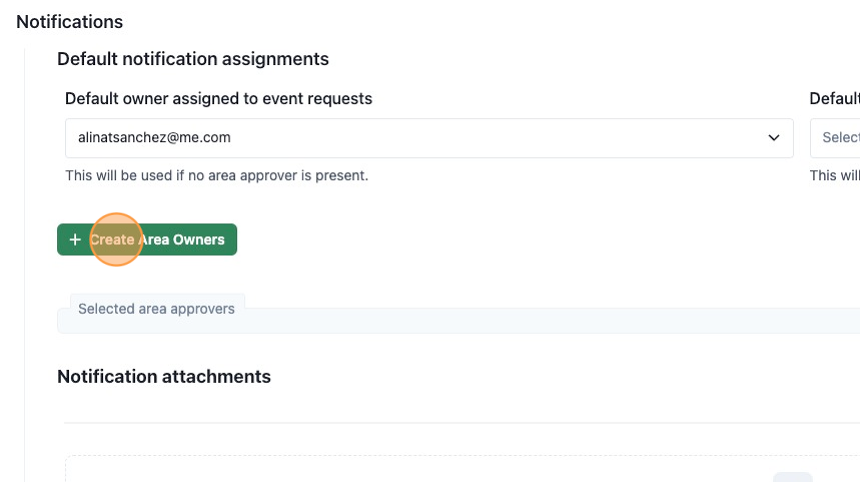
Task: Click the divider line below Notification attachments
Action: [x=462, y=423]
